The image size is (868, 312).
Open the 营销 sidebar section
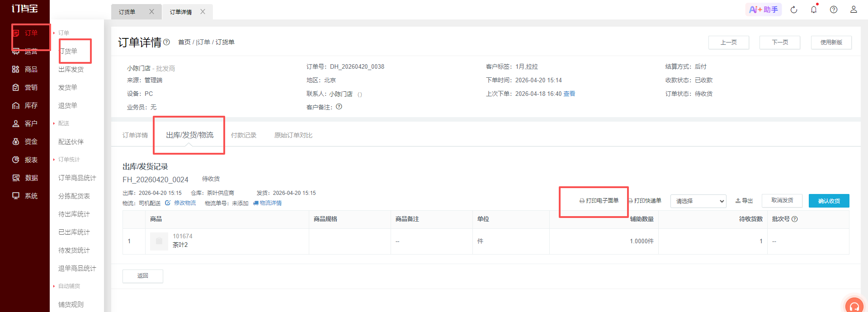click(x=25, y=87)
